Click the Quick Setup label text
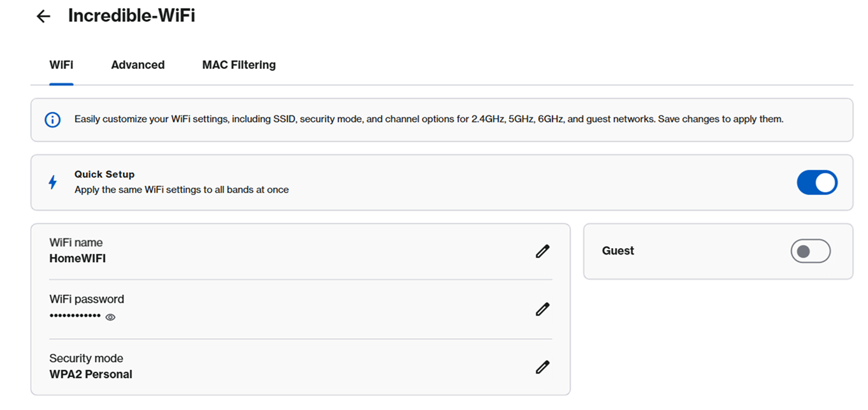The image size is (868, 410). [x=104, y=173]
